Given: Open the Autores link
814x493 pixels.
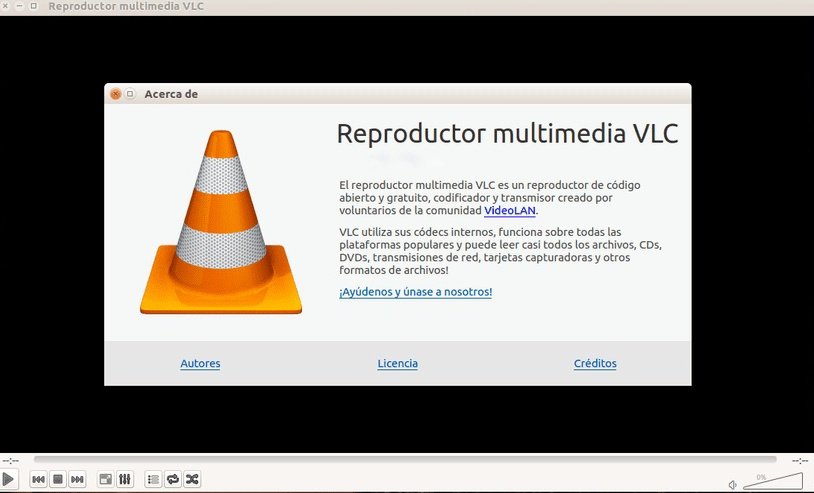Looking at the screenshot, I should [200, 363].
